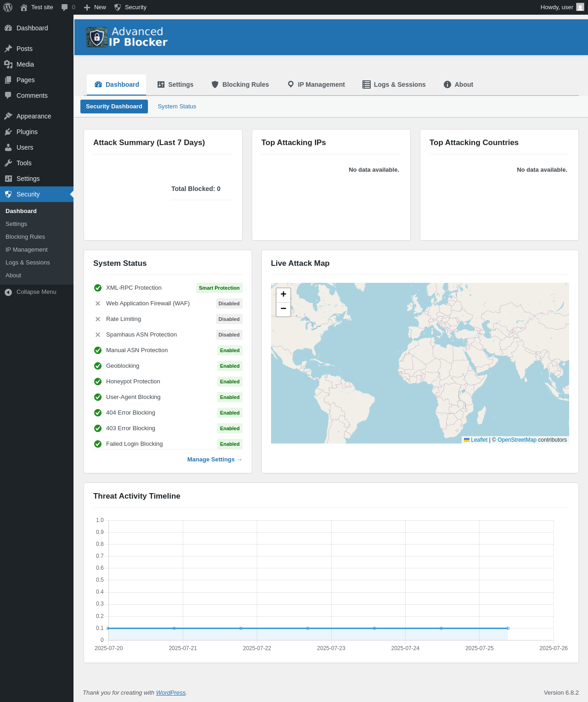Viewport: 588px width, 702px height.
Task: Switch to the Blocking Rules tab
Action: tap(240, 84)
